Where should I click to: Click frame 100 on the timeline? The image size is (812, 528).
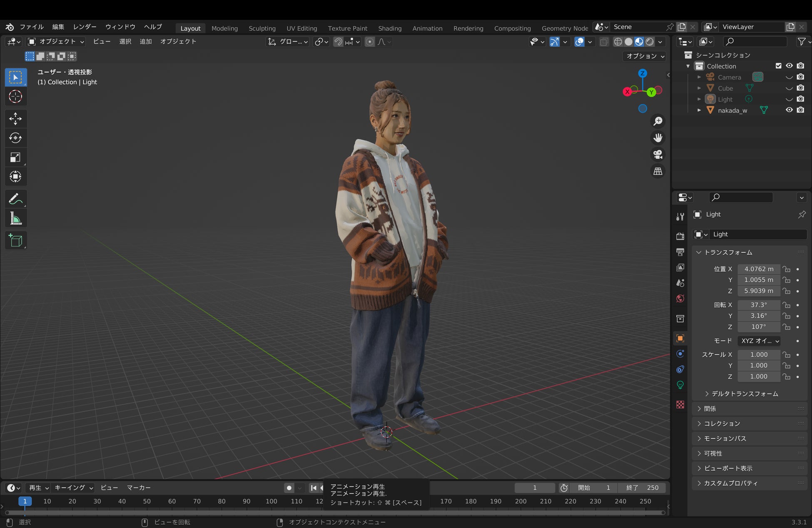pos(271,501)
